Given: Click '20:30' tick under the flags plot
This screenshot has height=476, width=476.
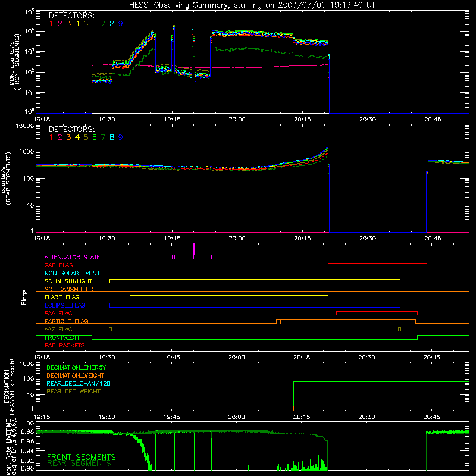Looking at the screenshot, I should tap(367, 358).
